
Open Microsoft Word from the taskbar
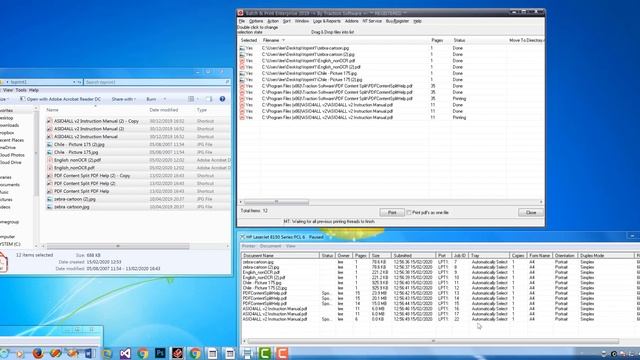coord(89,353)
